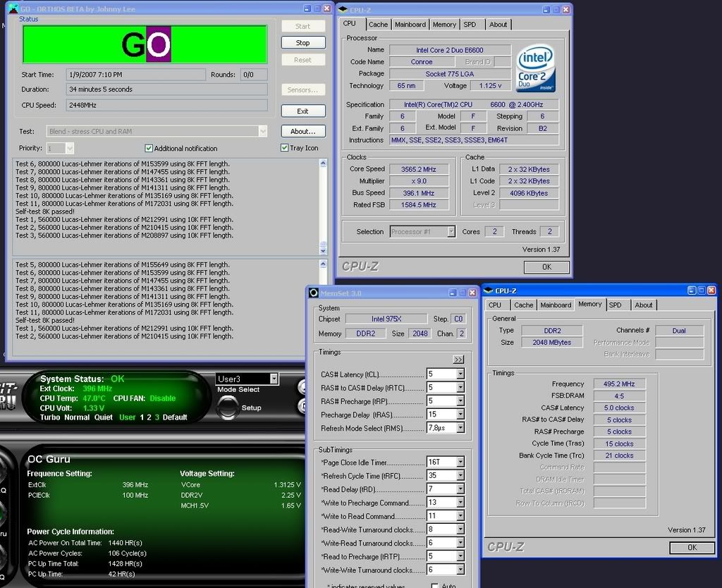The height and width of the screenshot is (588, 722).
Task: Click the Sensors... button in ORTHOS
Action: pyautogui.click(x=303, y=90)
